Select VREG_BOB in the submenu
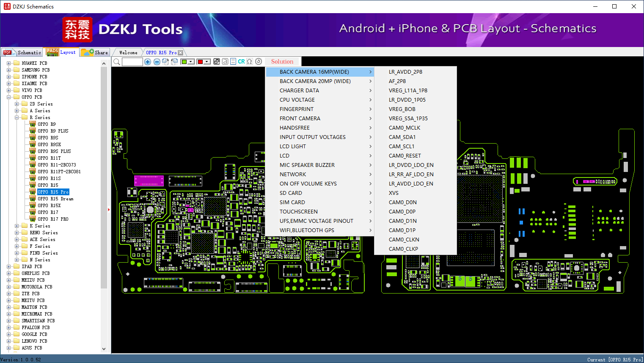 [416, 109]
